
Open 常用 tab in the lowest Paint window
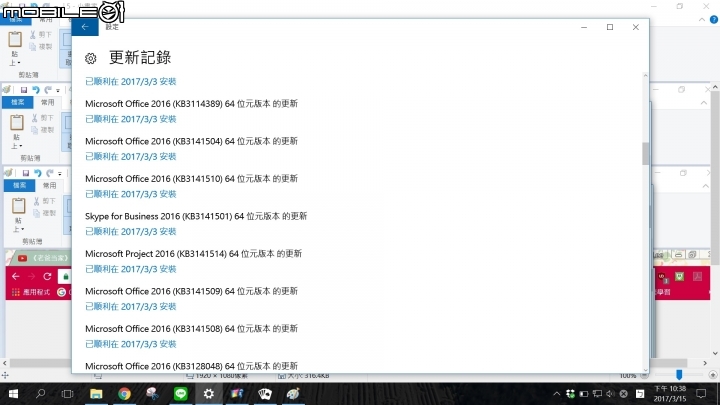point(49,185)
